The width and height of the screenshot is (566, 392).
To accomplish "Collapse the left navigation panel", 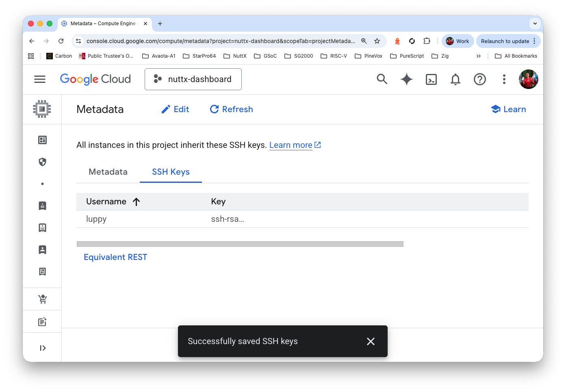I will tap(42, 348).
